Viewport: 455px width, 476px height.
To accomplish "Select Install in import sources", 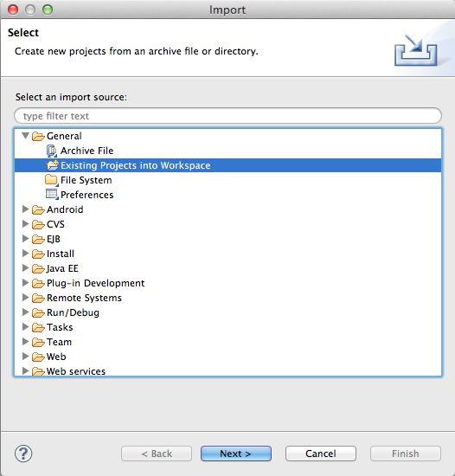I will [61, 254].
